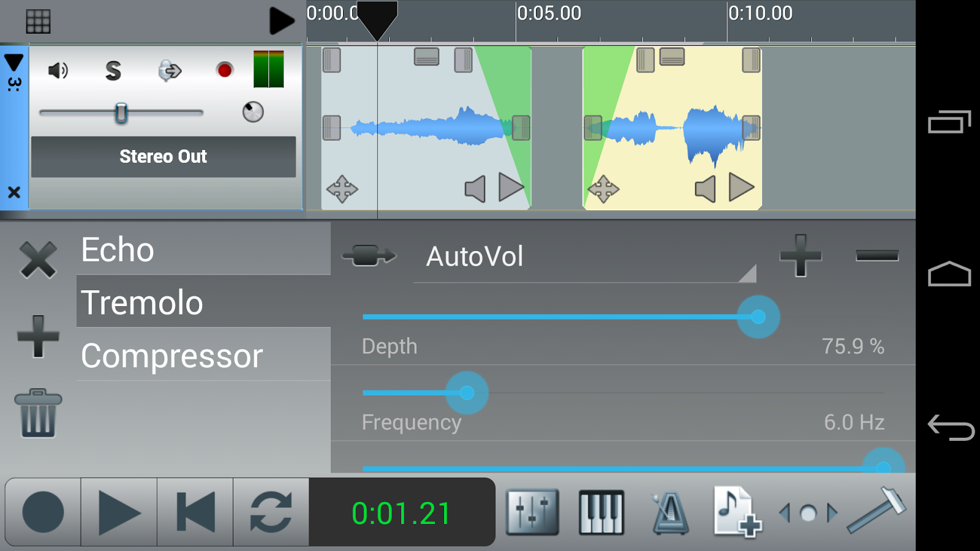Toggle the track mute speaker
The image size is (980, 551).
pos(58,71)
